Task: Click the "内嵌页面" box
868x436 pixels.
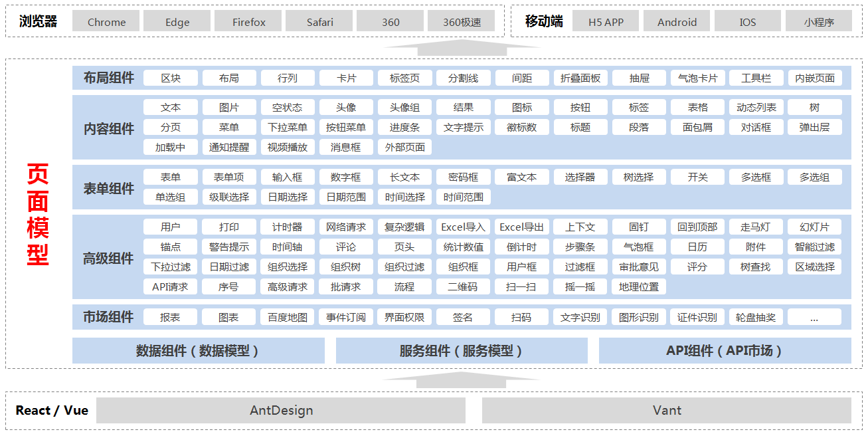Action: point(815,78)
